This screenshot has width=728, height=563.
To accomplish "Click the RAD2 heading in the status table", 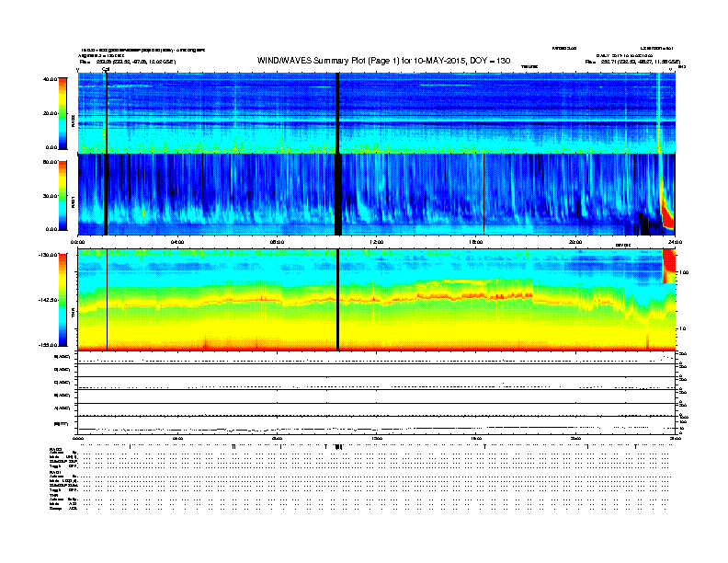I will [56, 450].
